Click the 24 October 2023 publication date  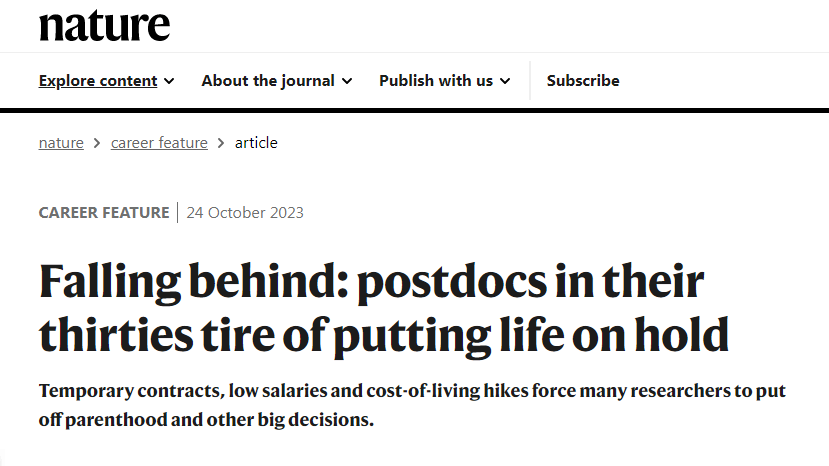245,212
